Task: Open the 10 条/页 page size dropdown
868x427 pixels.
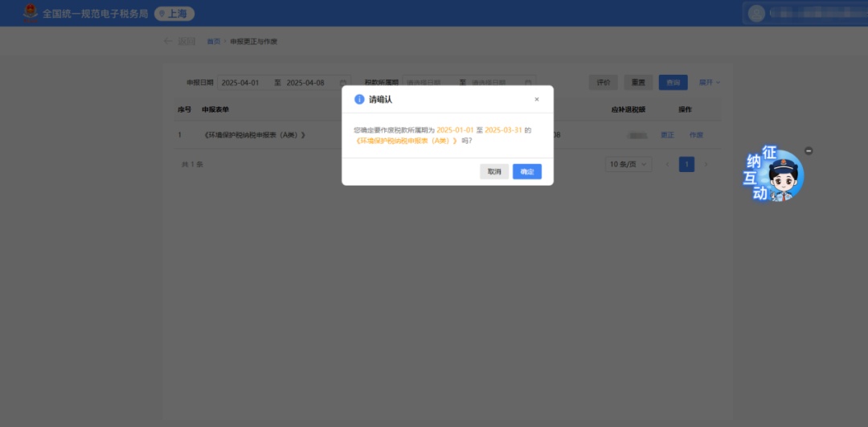Action: tap(628, 165)
